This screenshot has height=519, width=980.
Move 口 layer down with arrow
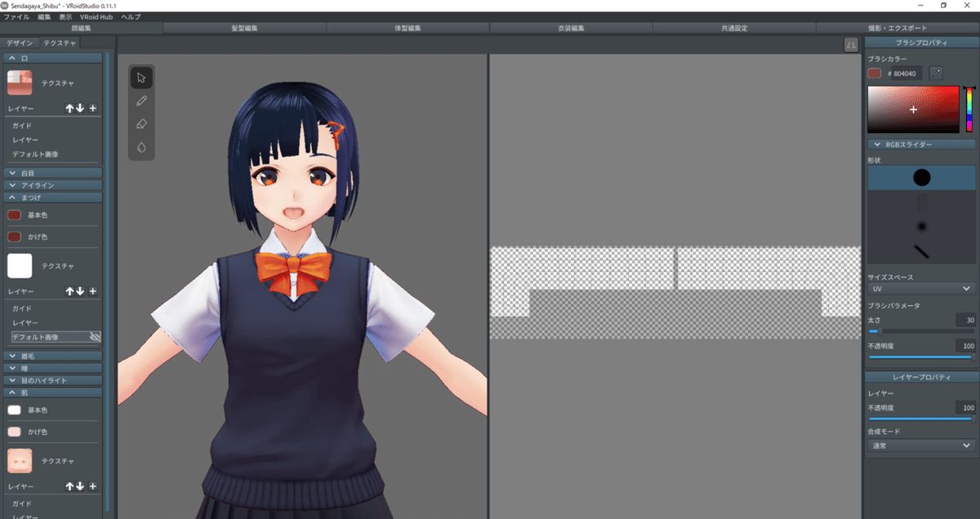80,108
